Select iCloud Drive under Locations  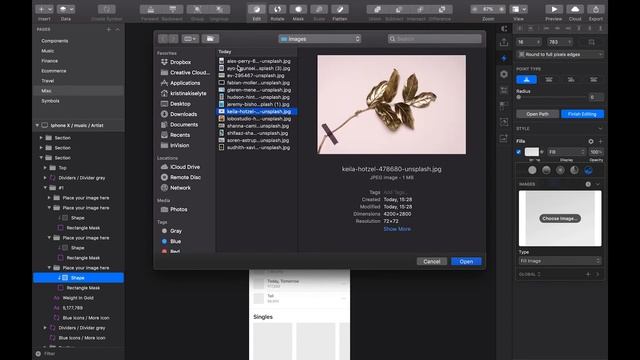click(x=185, y=167)
